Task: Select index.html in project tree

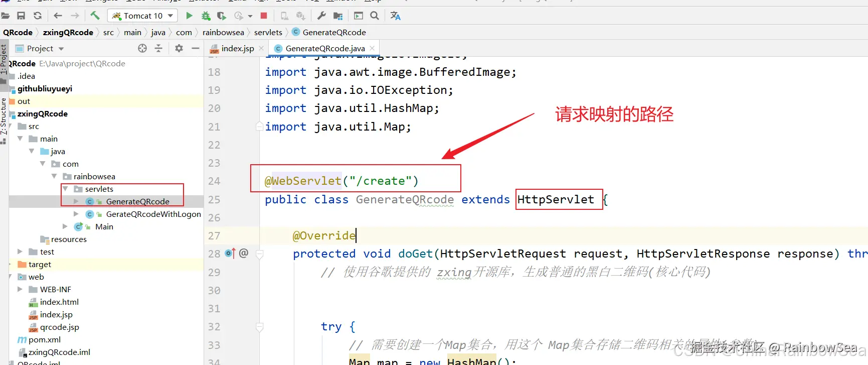Action: point(59,302)
